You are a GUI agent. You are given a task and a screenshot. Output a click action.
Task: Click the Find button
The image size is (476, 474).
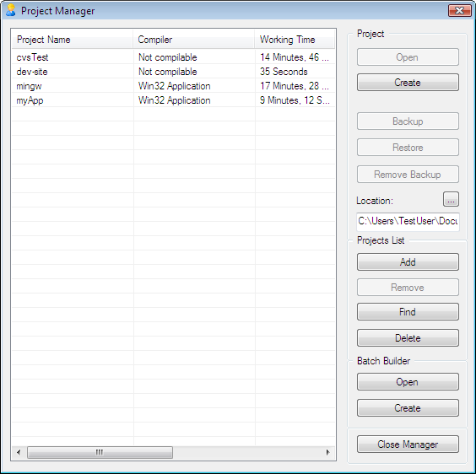pos(408,312)
